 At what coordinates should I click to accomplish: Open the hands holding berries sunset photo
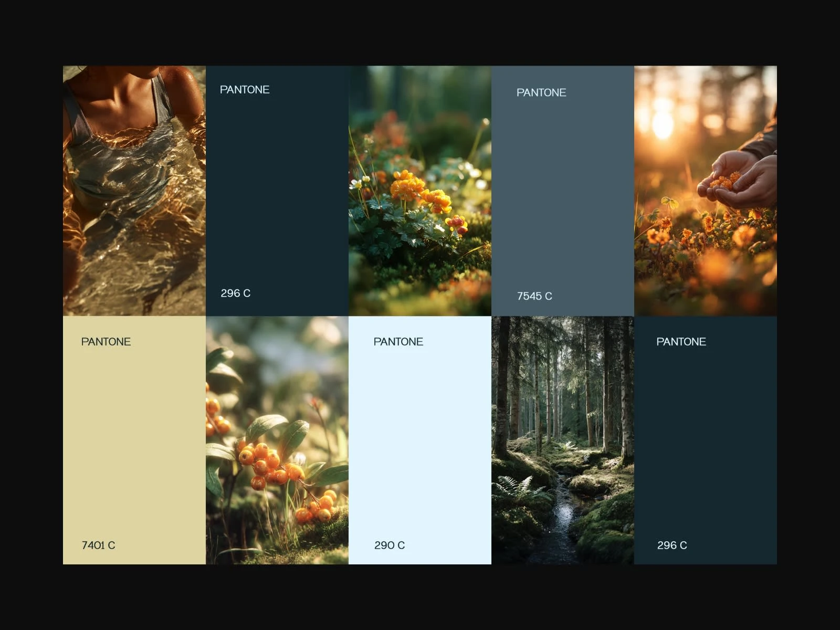pyautogui.click(x=706, y=191)
